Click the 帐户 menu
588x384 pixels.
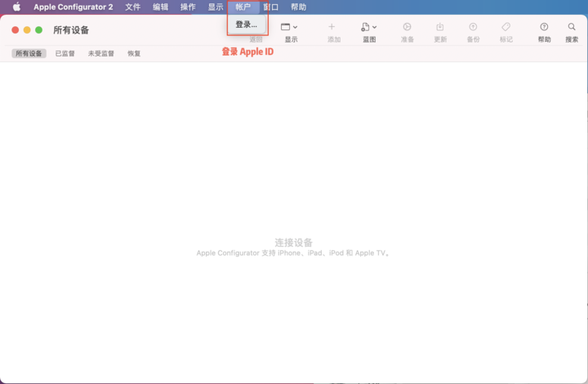coord(243,7)
